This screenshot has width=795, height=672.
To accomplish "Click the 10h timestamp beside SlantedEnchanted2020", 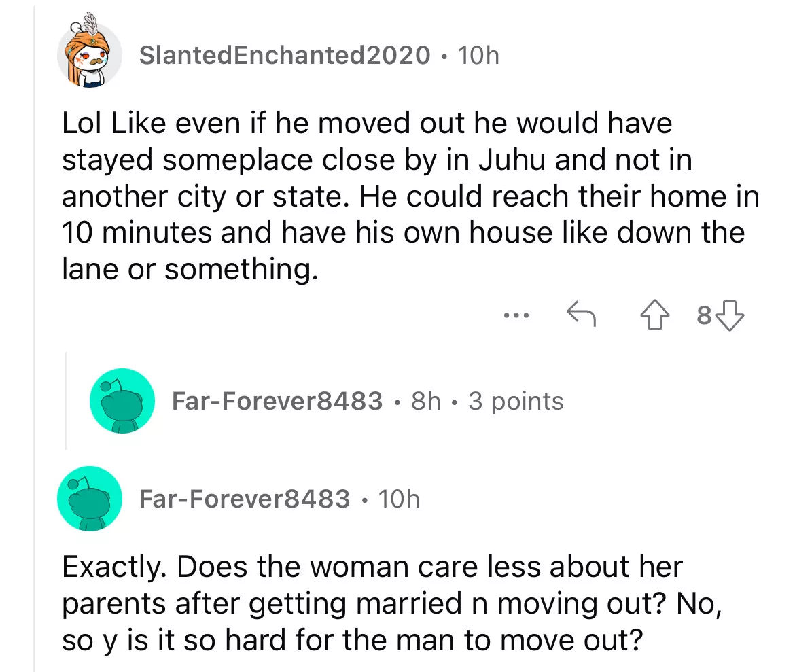I will coord(478,55).
